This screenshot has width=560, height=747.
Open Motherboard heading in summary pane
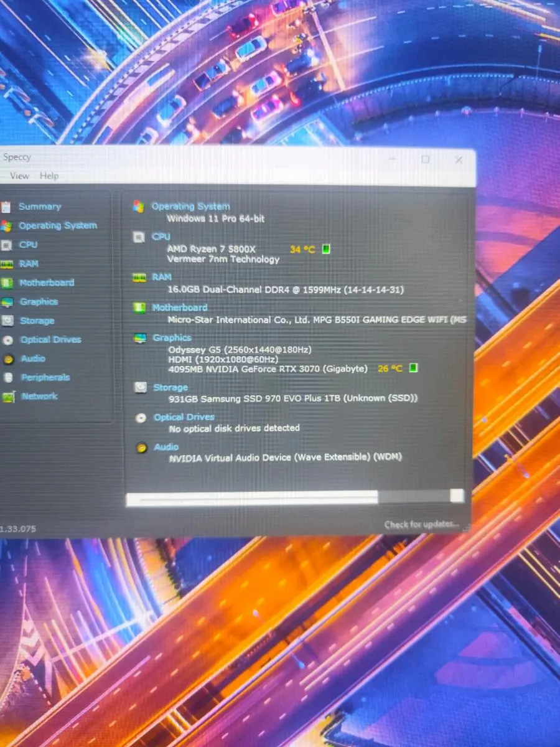pyautogui.click(x=180, y=308)
